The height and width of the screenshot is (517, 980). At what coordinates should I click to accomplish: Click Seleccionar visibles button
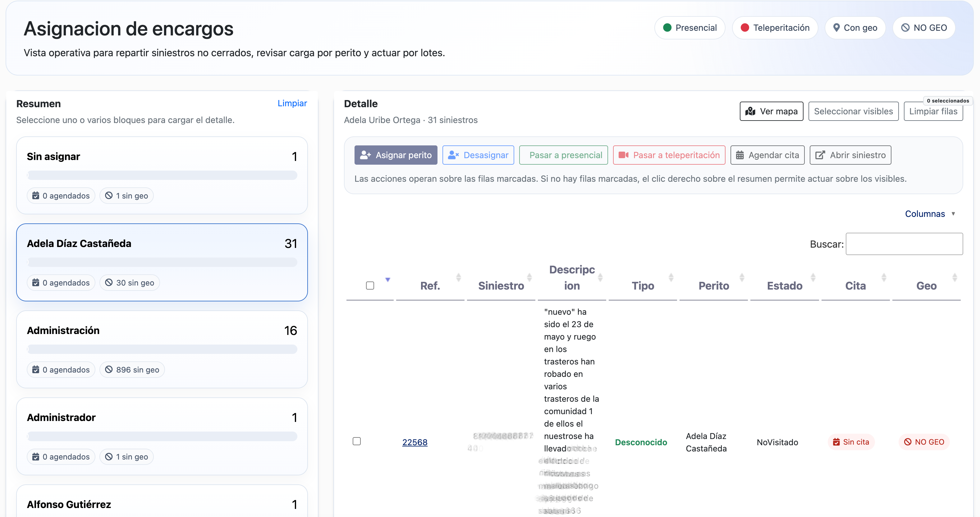point(853,111)
